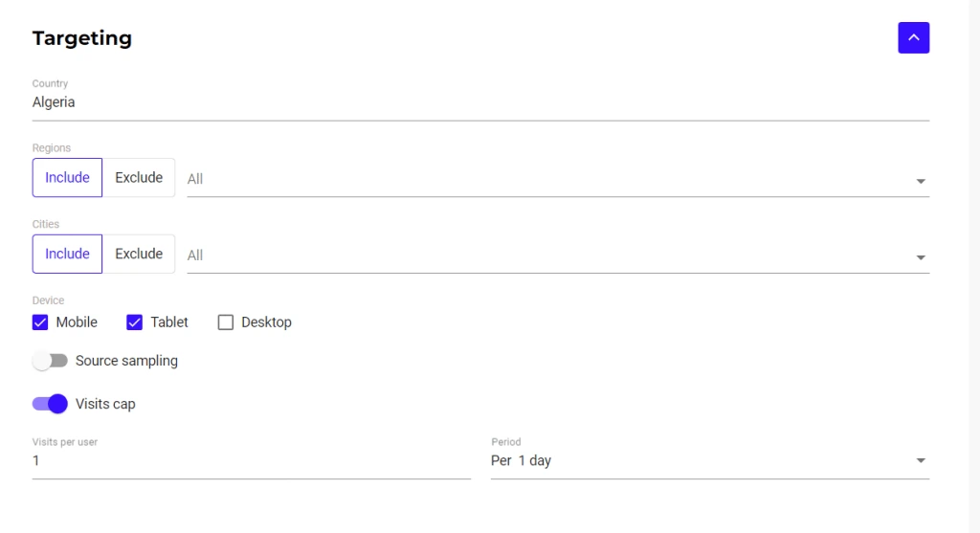Select Include for Regions
The width and height of the screenshot is (980, 533).
tap(67, 178)
